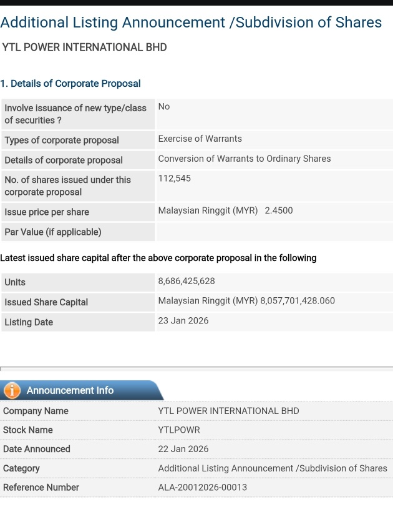Select the stock name YTLPOWR
Screen dimensions: 393x532
(178, 430)
